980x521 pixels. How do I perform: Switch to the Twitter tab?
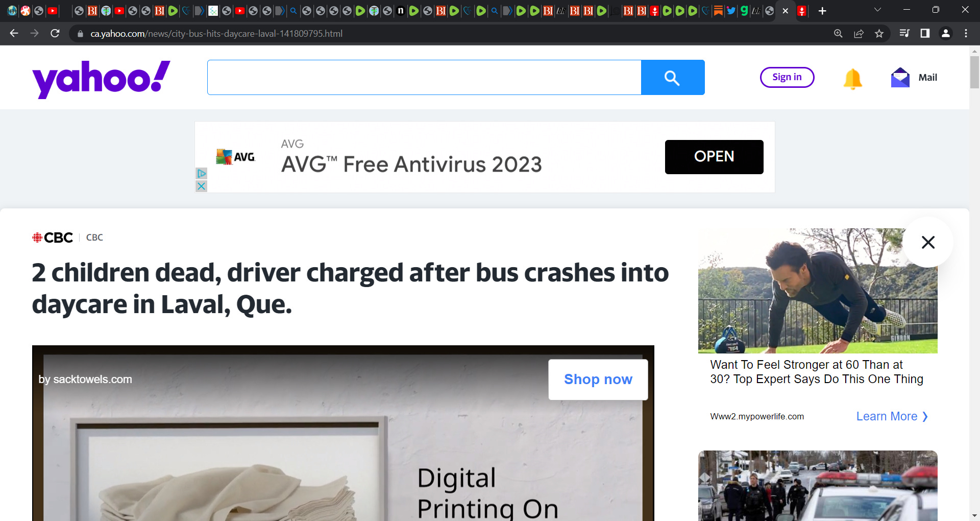coord(731,11)
